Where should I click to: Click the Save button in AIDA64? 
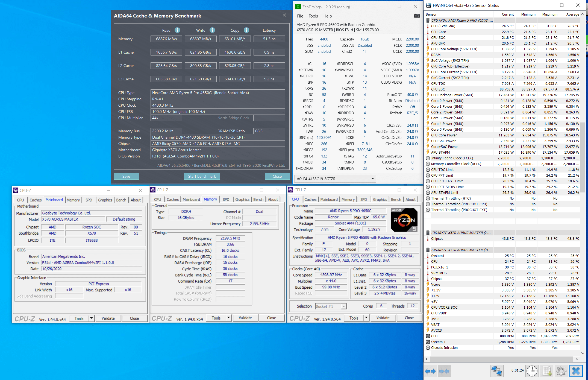tap(126, 176)
